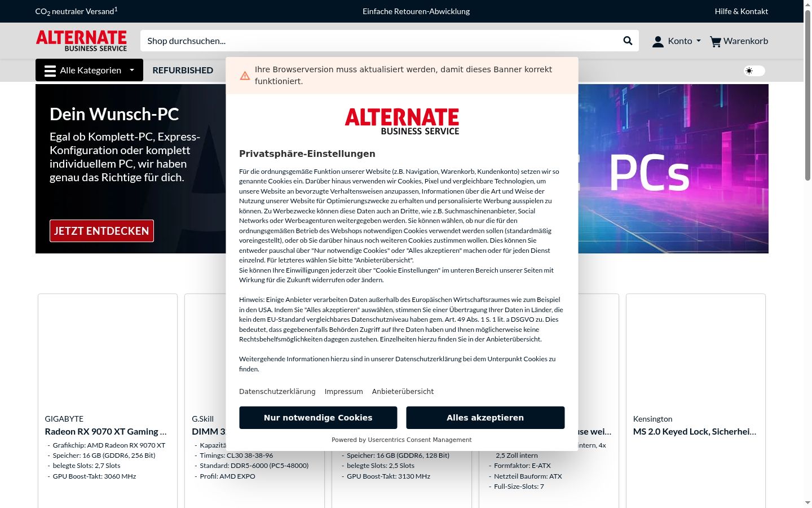812x508 pixels.
Task: Click Einfache Retouren-Abwicklung text
Action: (x=416, y=11)
